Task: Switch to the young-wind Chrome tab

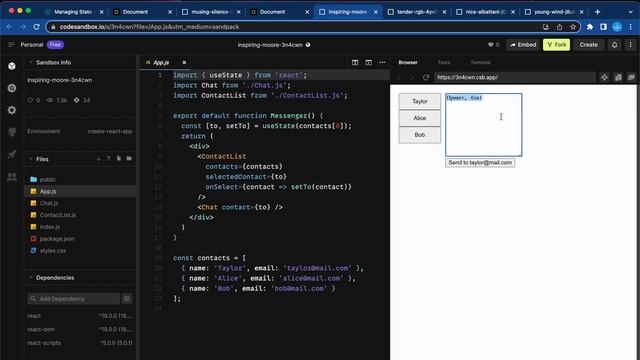Action: click(x=553, y=12)
